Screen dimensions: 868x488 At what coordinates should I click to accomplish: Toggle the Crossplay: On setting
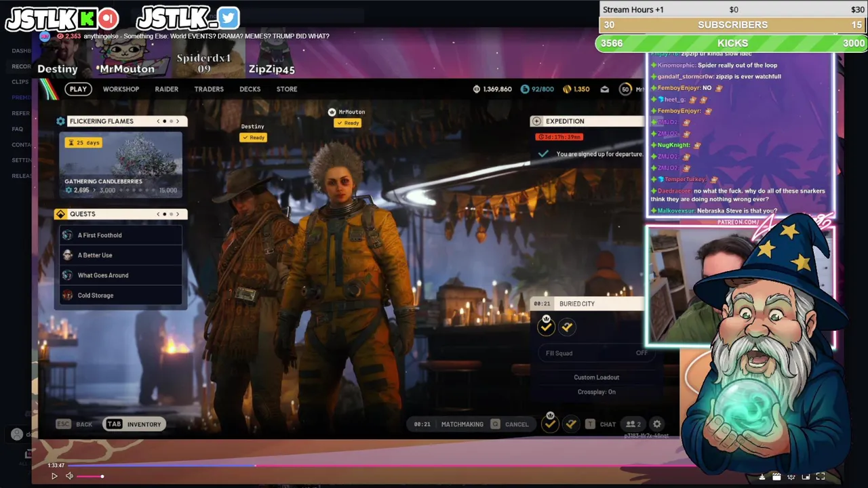tap(597, 392)
